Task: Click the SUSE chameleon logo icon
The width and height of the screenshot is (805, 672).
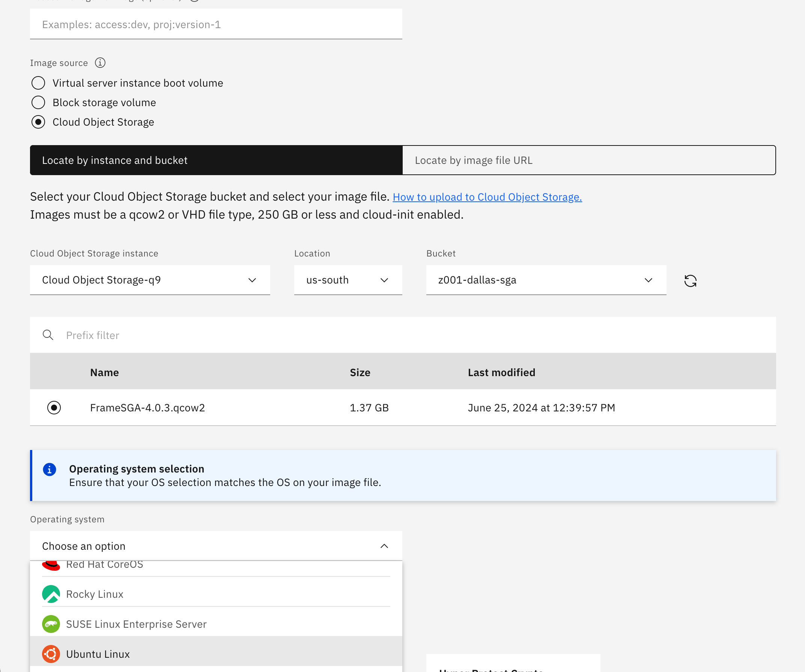Action: 51,624
